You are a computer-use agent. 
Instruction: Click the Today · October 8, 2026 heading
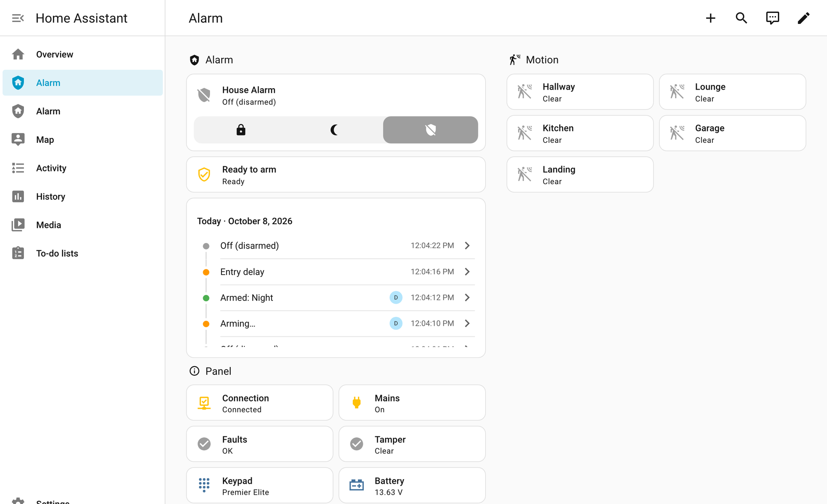point(245,221)
